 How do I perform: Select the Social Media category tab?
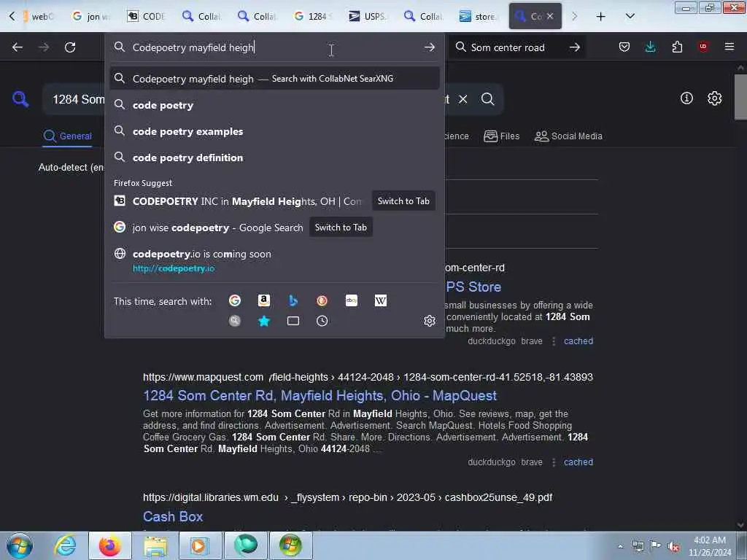568,136
